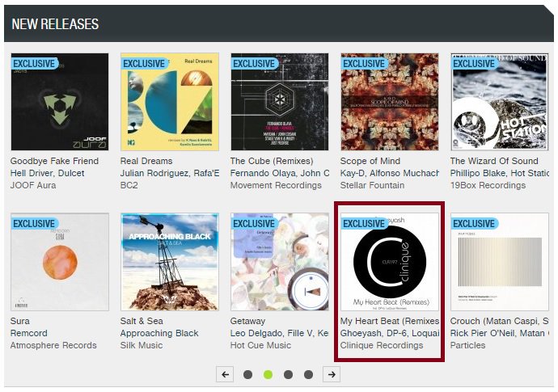The width and height of the screenshot is (558, 392).
Task: Click the Exclusive badge on The Cube
Action: [255, 64]
